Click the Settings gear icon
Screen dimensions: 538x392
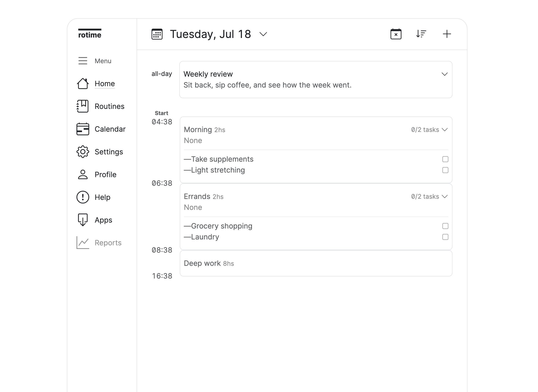83,152
